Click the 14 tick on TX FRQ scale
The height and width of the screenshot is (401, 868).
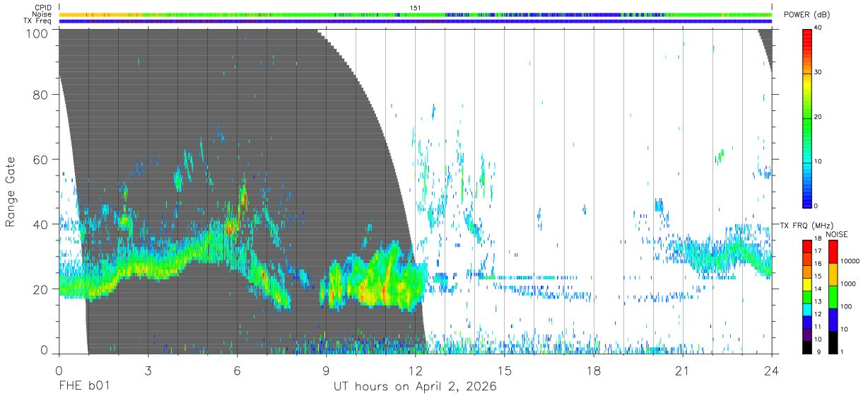point(818,289)
